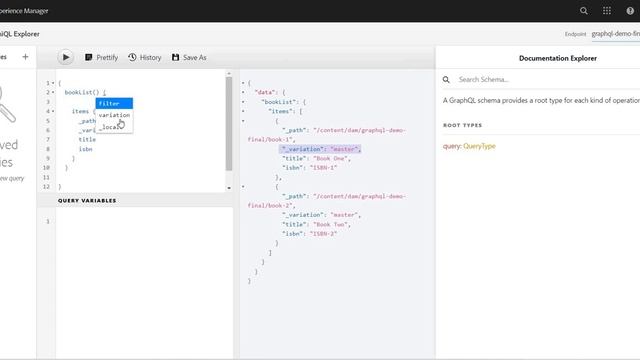Click the QUERY VARIABLES header
The image size is (640, 360).
[87, 200]
